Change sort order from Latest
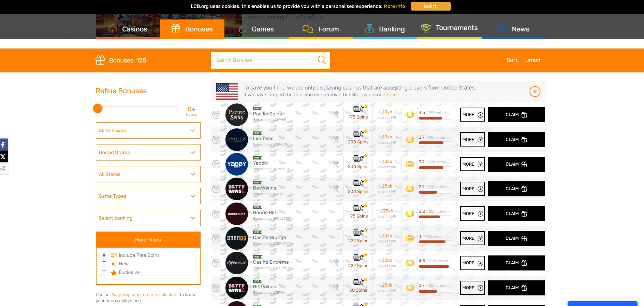 pyautogui.click(x=532, y=60)
